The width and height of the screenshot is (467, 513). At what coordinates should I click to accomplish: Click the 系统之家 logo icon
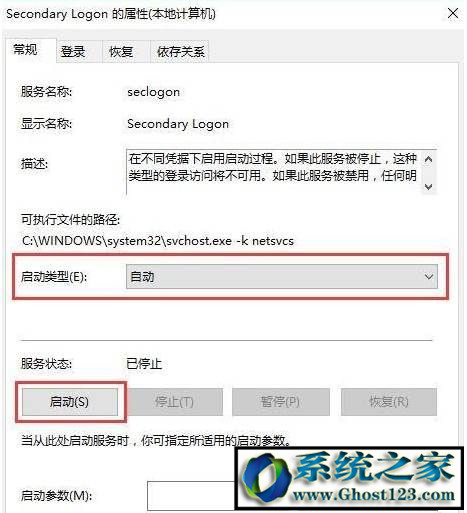265,478
